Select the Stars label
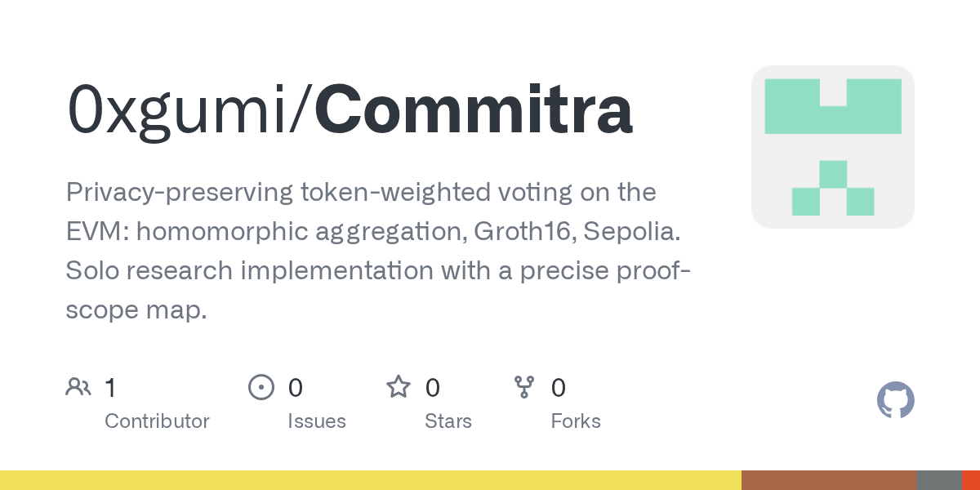 click(448, 421)
